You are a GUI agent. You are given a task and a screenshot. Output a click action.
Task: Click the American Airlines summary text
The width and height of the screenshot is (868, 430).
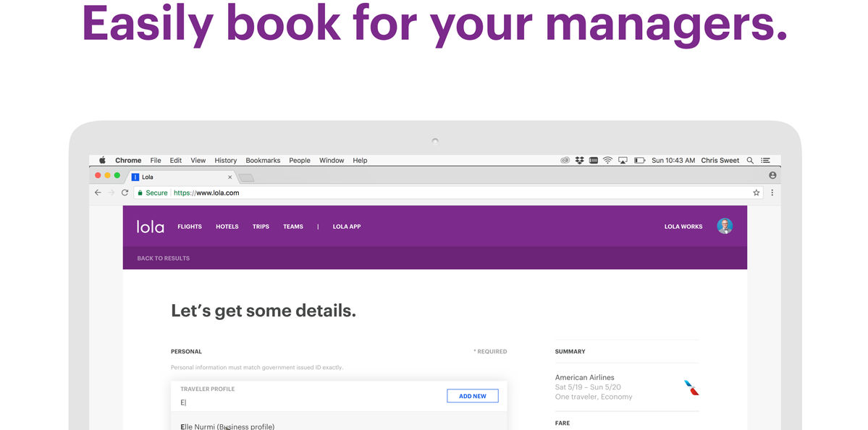(x=584, y=377)
